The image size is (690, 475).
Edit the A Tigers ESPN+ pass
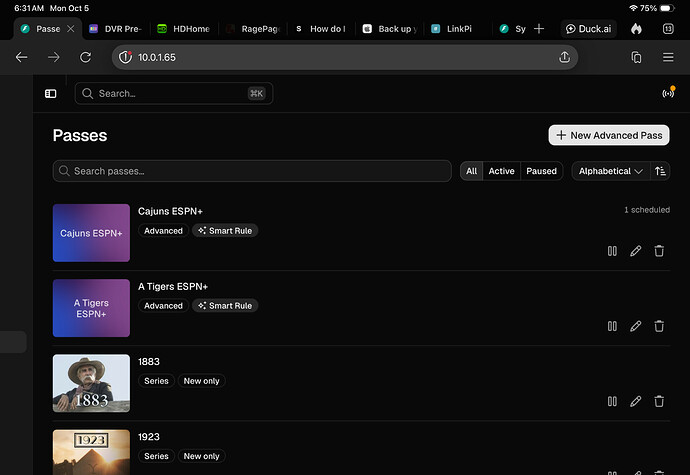[x=635, y=326]
